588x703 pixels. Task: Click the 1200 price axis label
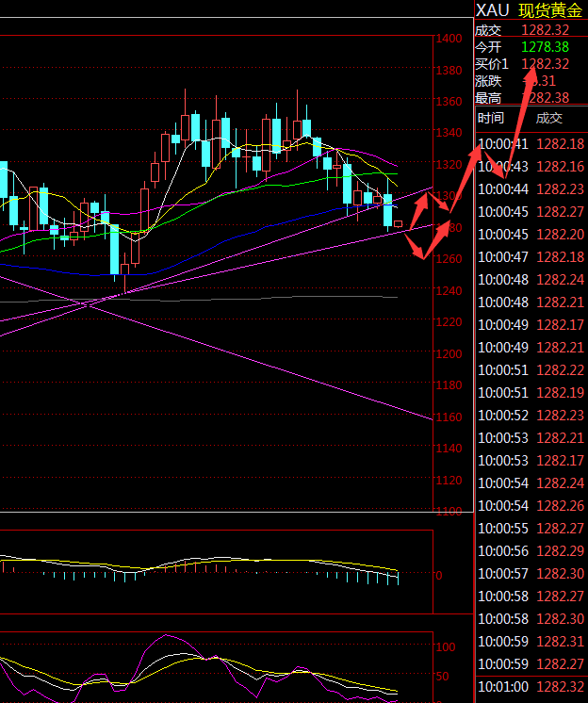(449, 353)
